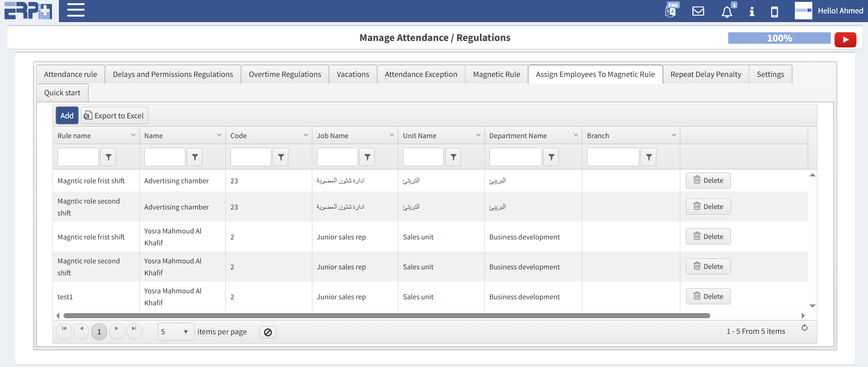This screenshot has height=367, width=868.
Task: Expand the Department Name column menu
Action: pos(575,135)
